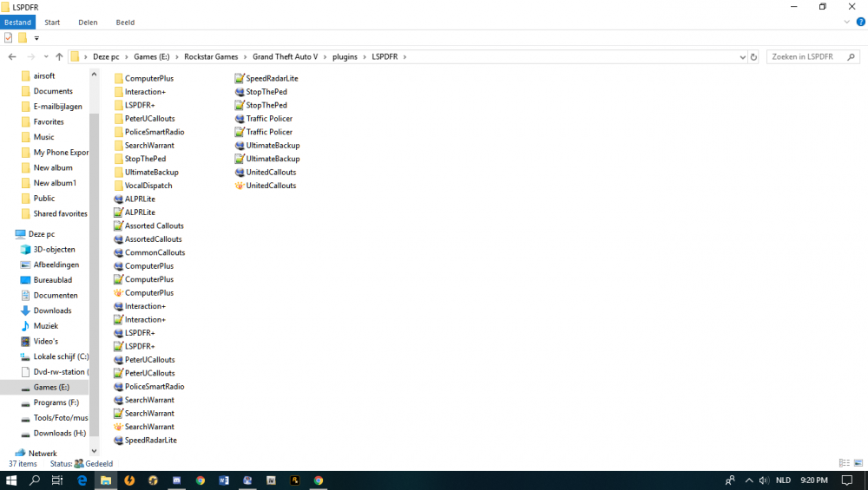Open the Beeld ribbon tab
Image resolution: width=868 pixels, height=490 pixels.
tap(125, 23)
